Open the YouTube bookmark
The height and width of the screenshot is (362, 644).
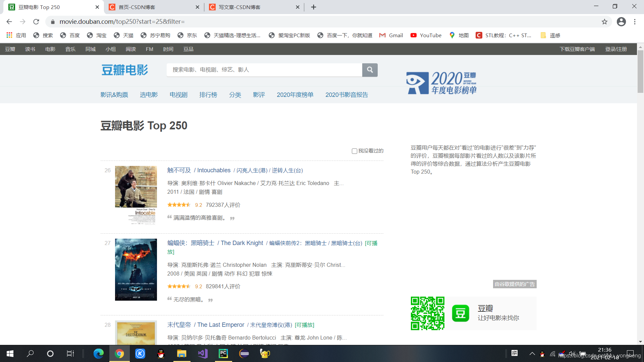[x=426, y=35]
